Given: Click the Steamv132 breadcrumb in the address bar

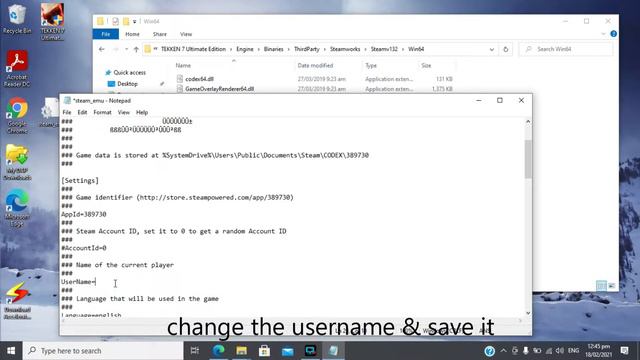Looking at the screenshot, I should [x=384, y=49].
